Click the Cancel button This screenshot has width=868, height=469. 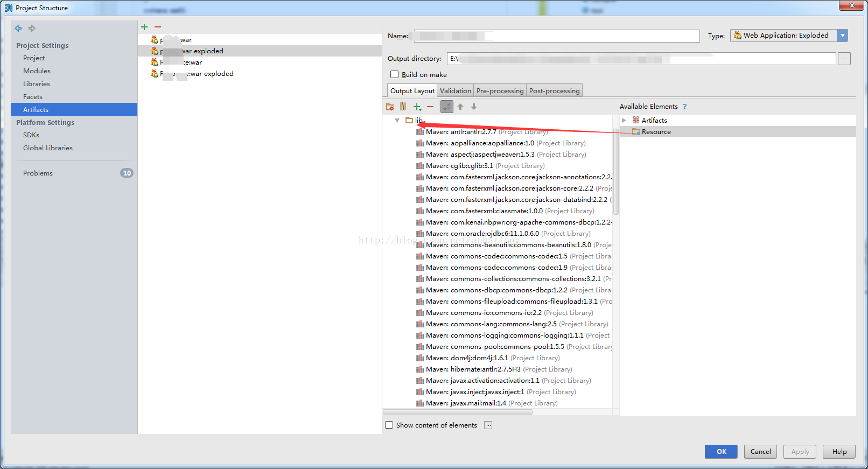(760, 452)
